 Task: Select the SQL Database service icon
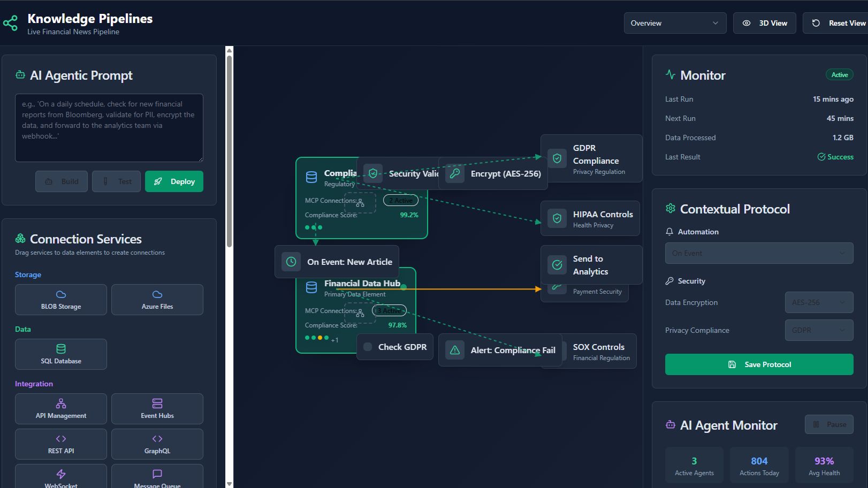pyautogui.click(x=61, y=349)
